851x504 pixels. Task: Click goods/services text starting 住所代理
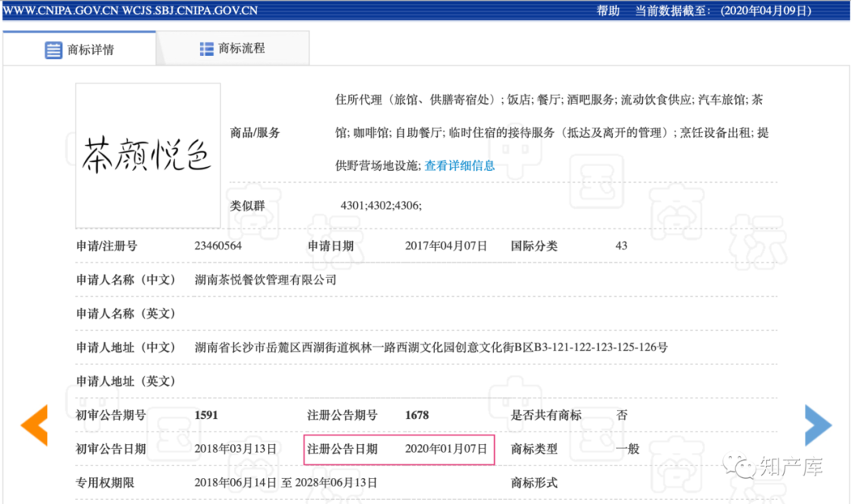(552, 132)
